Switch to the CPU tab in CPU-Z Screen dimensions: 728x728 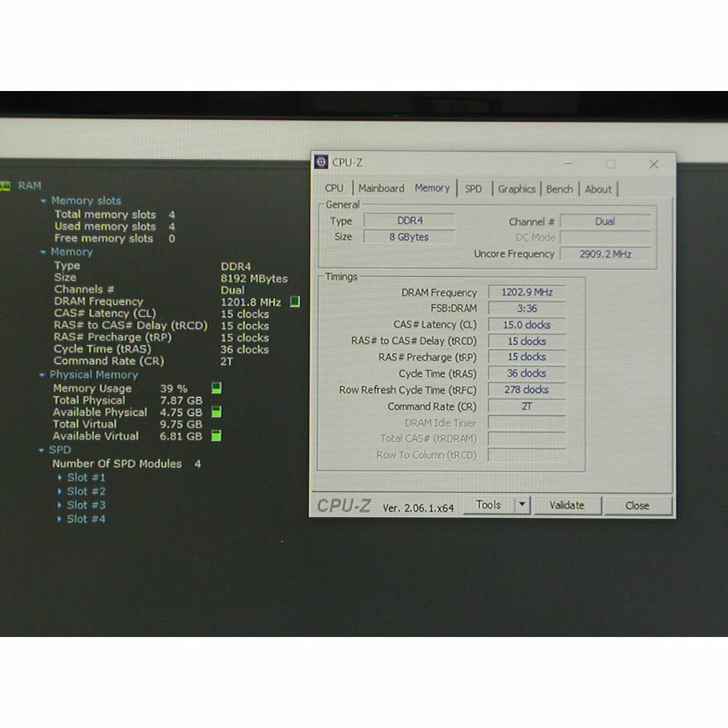[x=334, y=189]
